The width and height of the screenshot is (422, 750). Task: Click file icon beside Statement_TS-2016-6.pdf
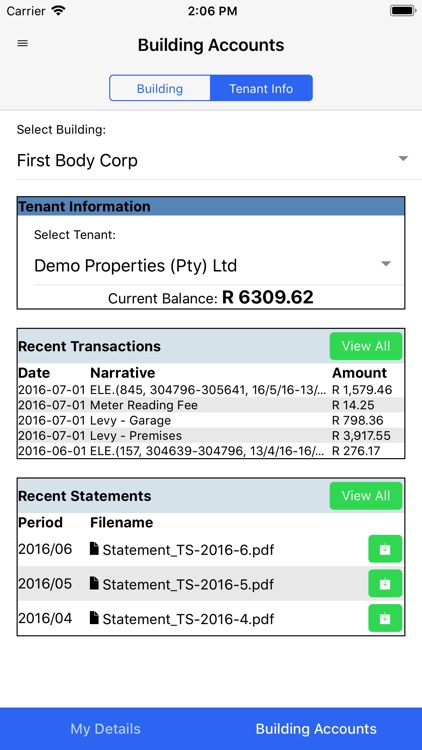click(94, 549)
